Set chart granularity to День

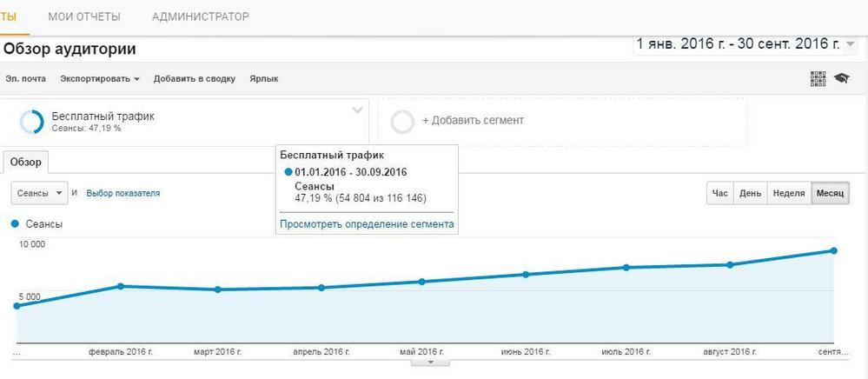click(750, 193)
